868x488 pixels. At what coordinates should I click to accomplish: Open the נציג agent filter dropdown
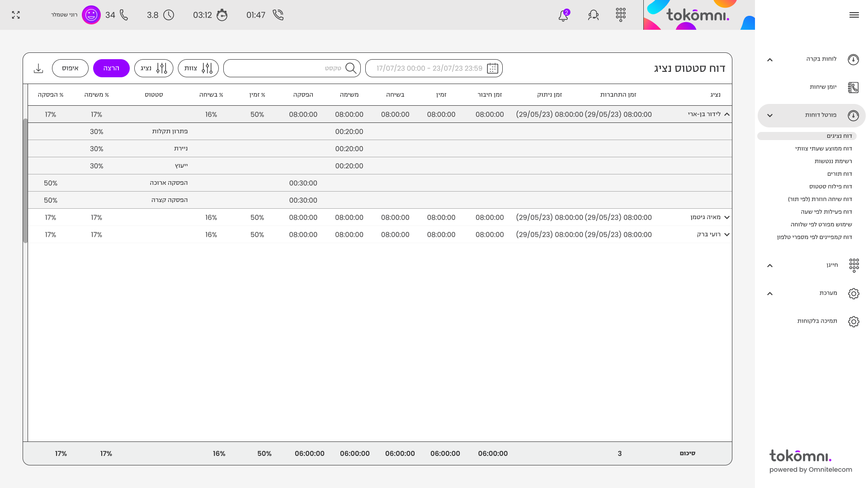point(154,68)
